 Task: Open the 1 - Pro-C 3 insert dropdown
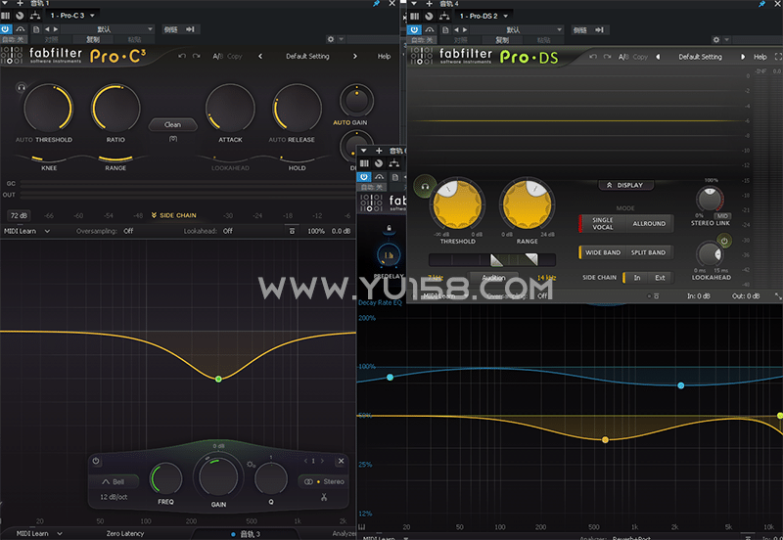tap(72, 15)
